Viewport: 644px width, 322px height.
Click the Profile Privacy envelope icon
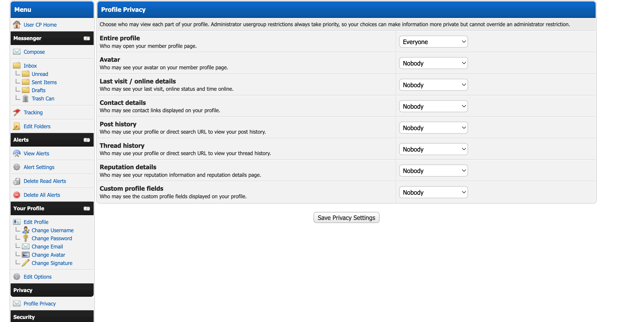click(x=17, y=303)
